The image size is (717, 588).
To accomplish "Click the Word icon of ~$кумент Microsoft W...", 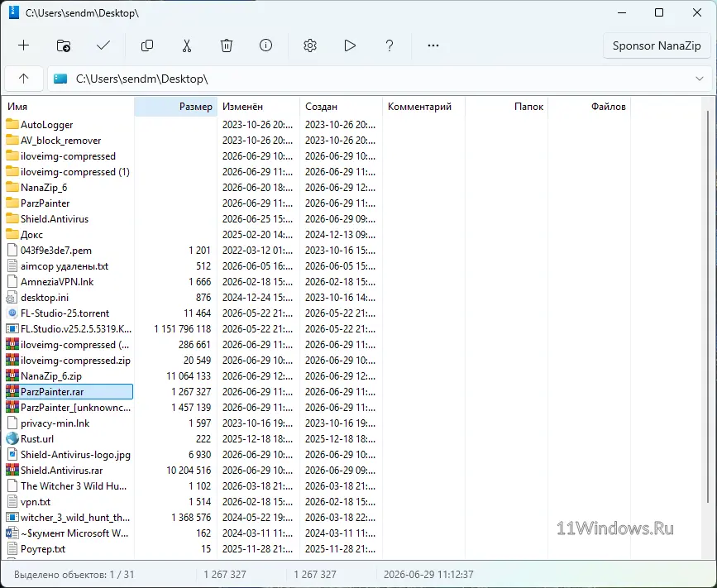I will click(12, 533).
